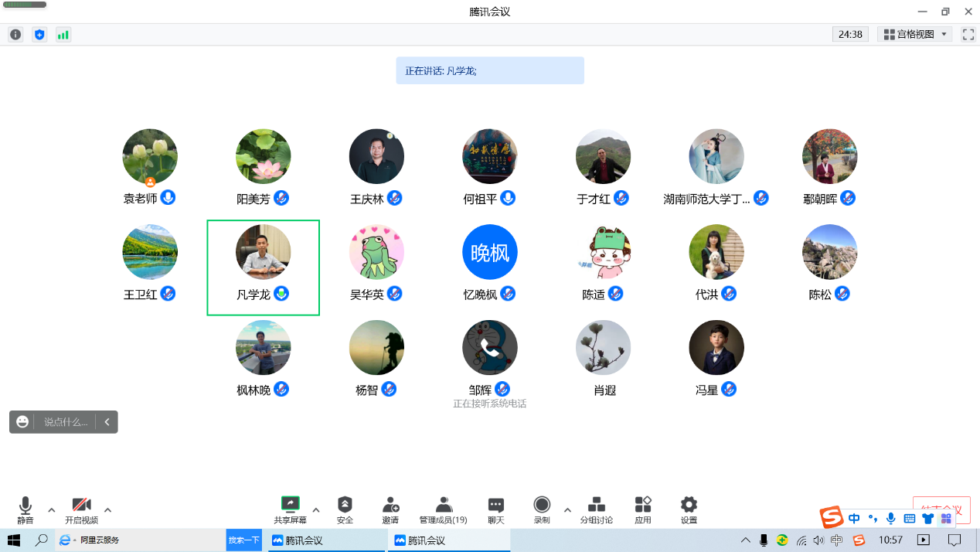Open the meeting info icon
The width and height of the screenshot is (980, 552).
[x=15, y=35]
